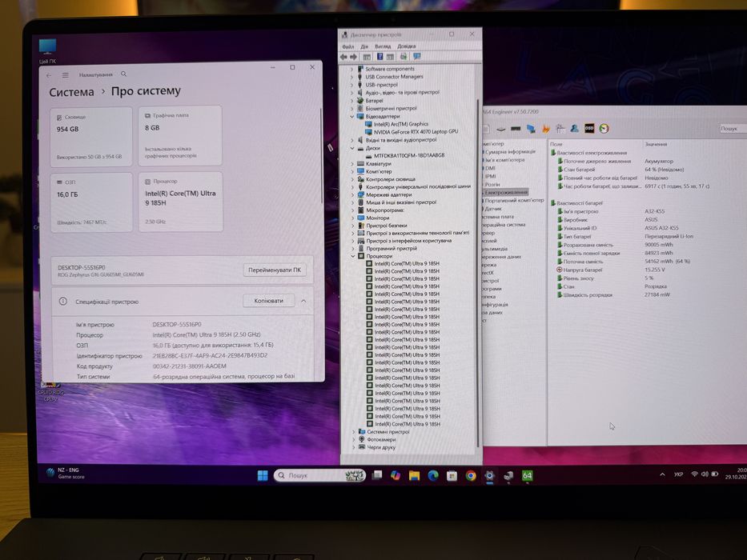Open the Дія menu in Device Manager
This screenshot has height=560, width=747.
[x=364, y=46]
